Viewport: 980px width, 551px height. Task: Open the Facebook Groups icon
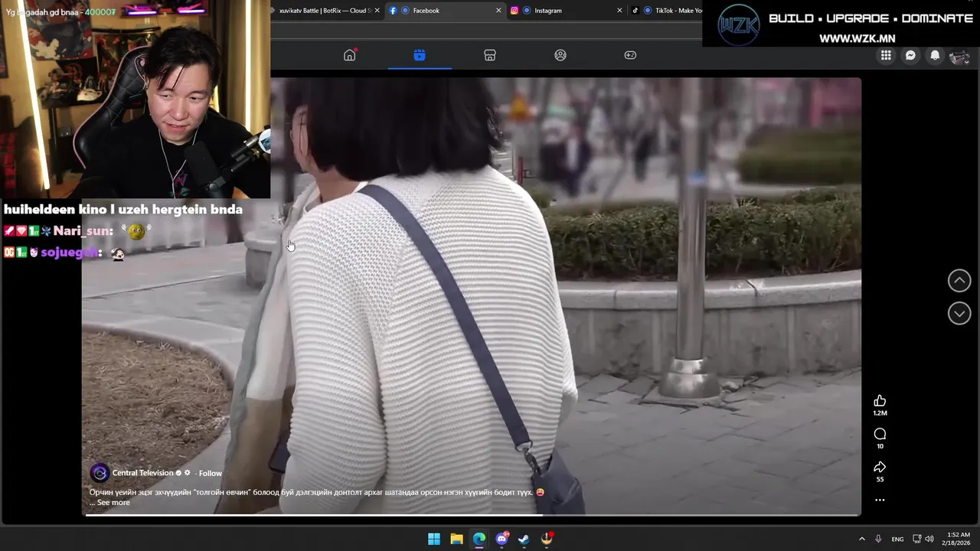click(560, 55)
